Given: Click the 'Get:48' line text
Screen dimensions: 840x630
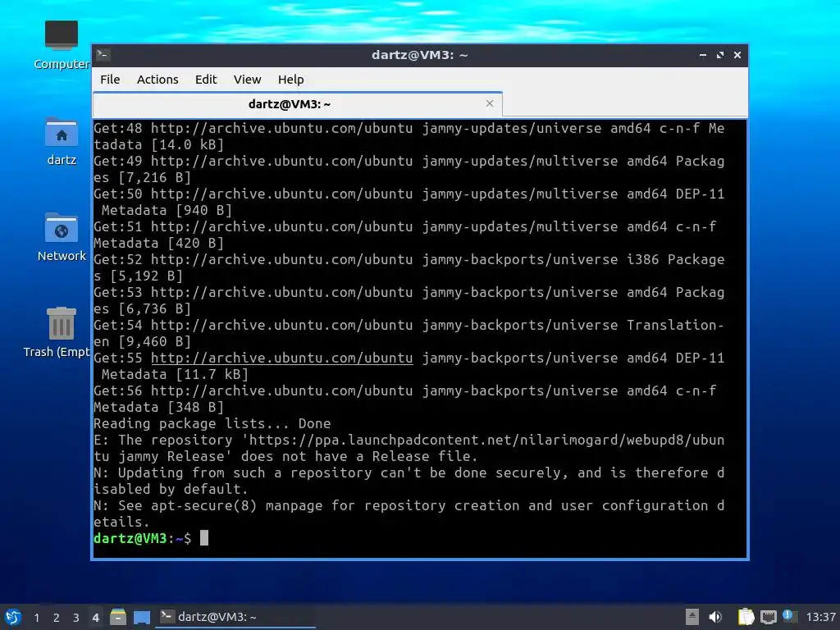Looking at the screenshot, I should (409, 129).
